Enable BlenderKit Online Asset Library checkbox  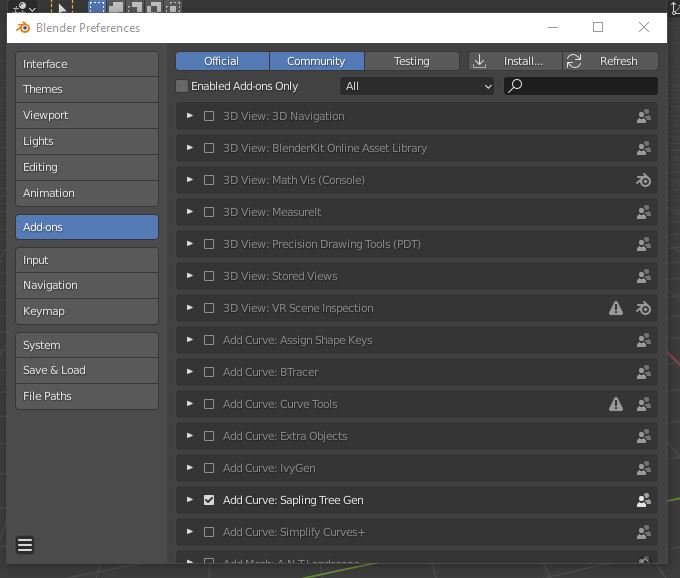pos(209,148)
